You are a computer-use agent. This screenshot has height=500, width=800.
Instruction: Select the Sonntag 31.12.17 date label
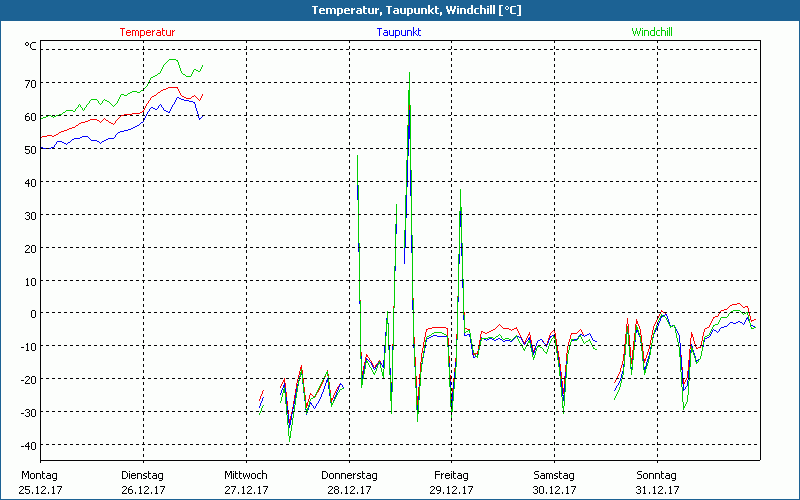coord(657,482)
